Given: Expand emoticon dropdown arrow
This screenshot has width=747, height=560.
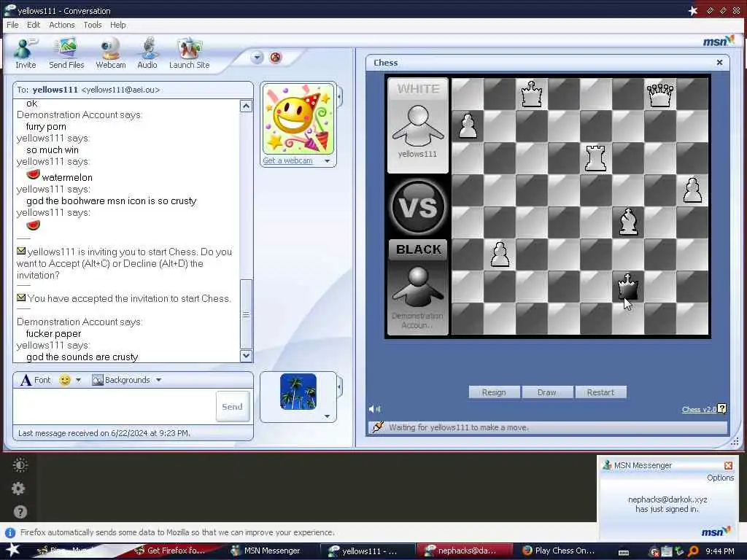Looking at the screenshot, I should point(79,380).
